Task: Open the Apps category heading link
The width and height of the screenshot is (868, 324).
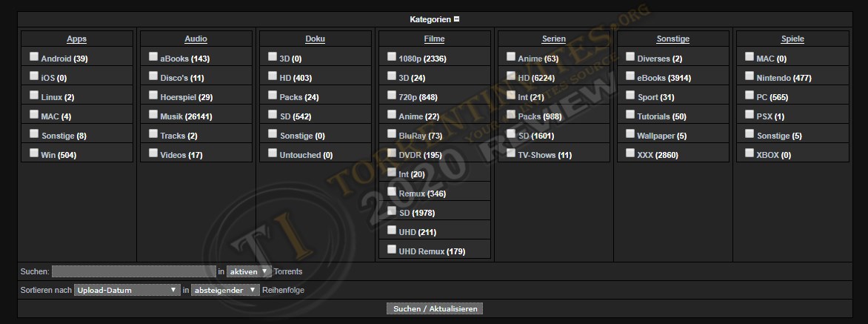Action: (x=76, y=39)
